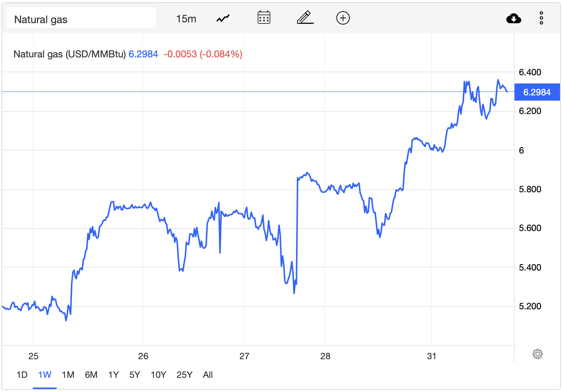
Task: Open the 15m interval selector
Action: pos(186,19)
